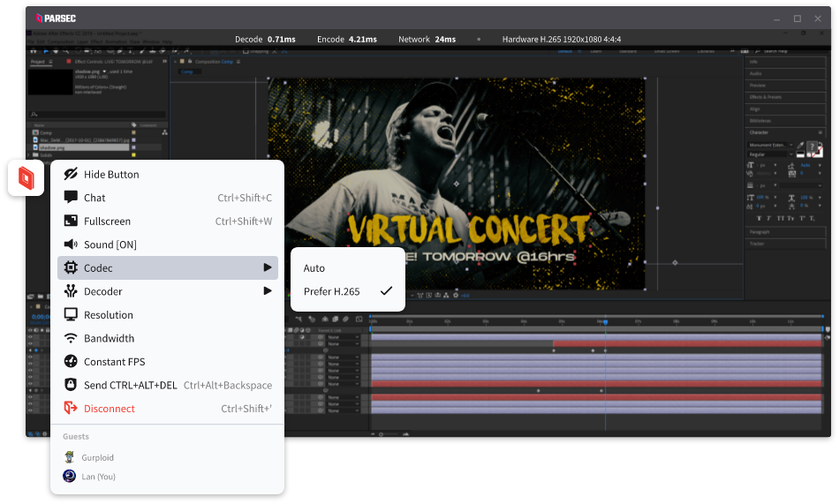Toggle Faux Bold in Character panel
Image resolution: width=839 pixels, height=504 pixels.
coord(760,218)
